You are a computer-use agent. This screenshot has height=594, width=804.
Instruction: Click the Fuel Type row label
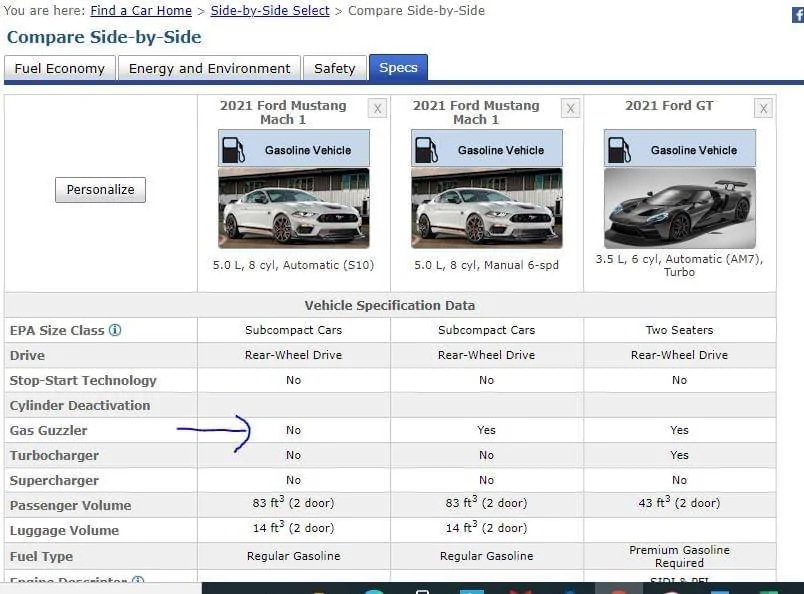point(42,556)
